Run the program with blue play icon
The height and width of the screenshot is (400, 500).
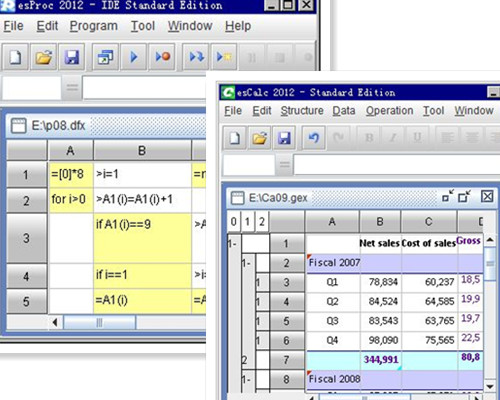pos(134,57)
